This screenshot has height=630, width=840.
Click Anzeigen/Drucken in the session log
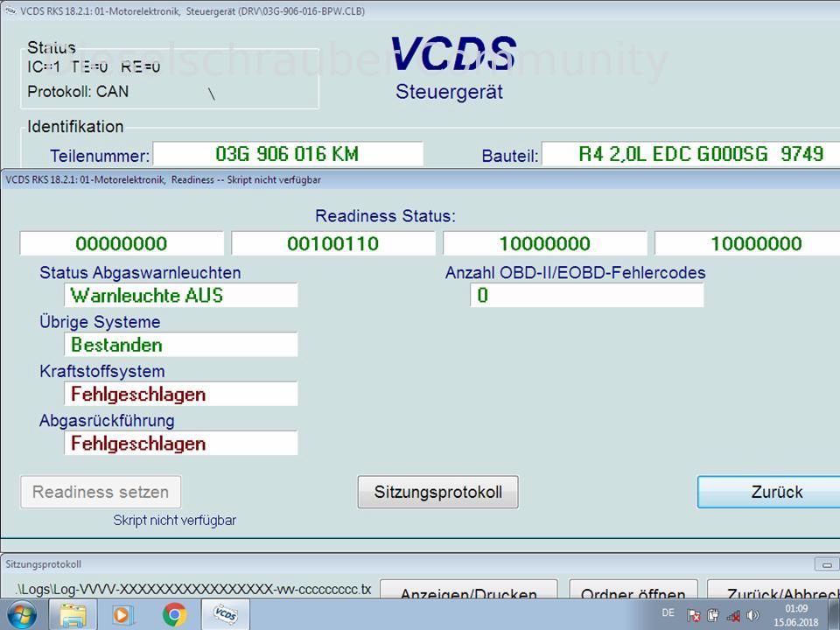(x=469, y=589)
